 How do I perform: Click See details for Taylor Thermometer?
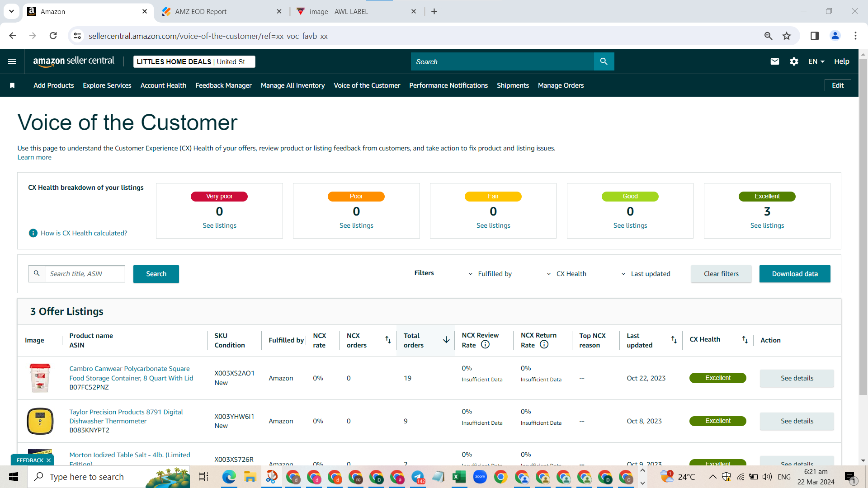point(797,421)
